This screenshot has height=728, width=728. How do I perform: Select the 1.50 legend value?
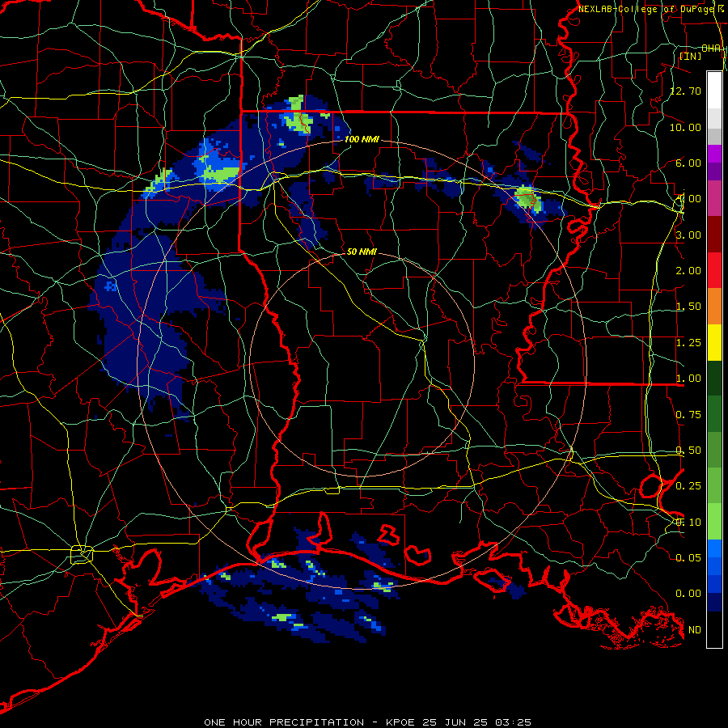[688, 307]
